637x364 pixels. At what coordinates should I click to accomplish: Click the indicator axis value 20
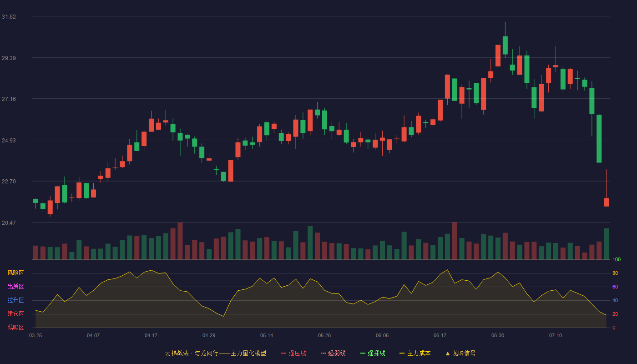coord(615,314)
